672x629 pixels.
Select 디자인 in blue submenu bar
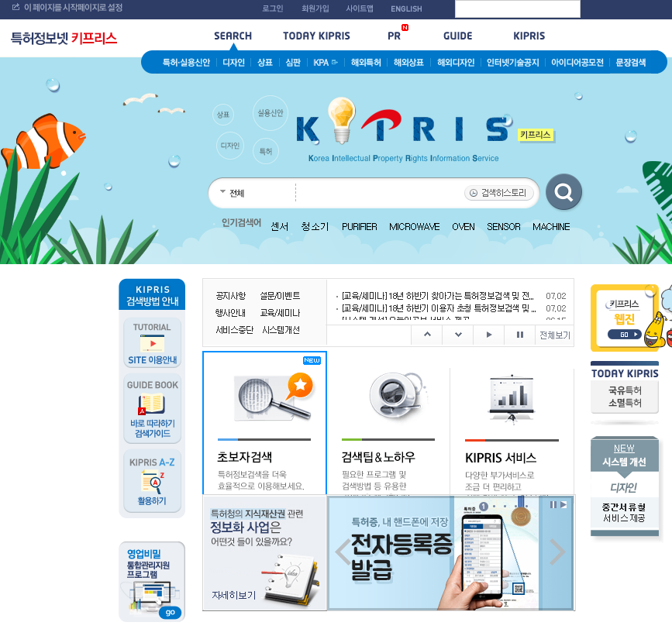tap(233, 63)
